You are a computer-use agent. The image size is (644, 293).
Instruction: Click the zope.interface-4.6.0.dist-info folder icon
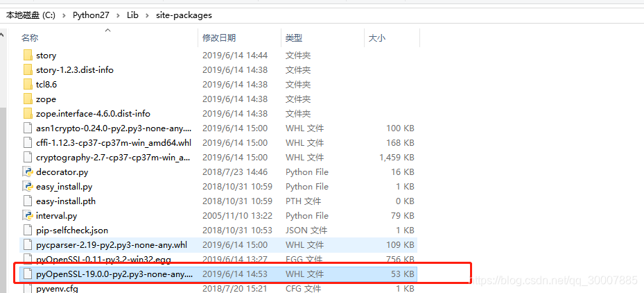pyautogui.click(x=28, y=114)
